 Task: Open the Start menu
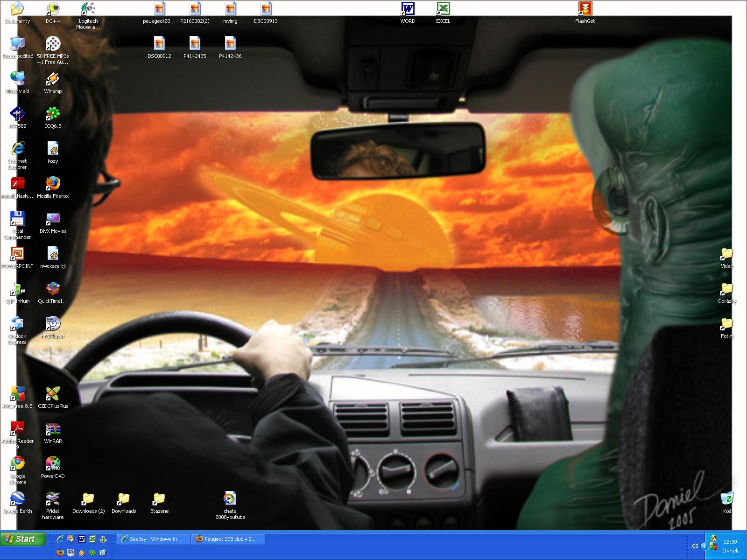pyautogui.click(x=21, y=539)
